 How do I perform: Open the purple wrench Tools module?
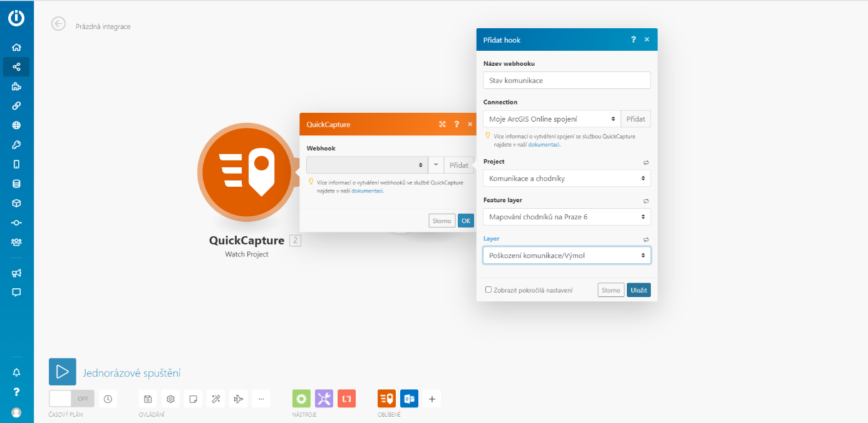324,399
